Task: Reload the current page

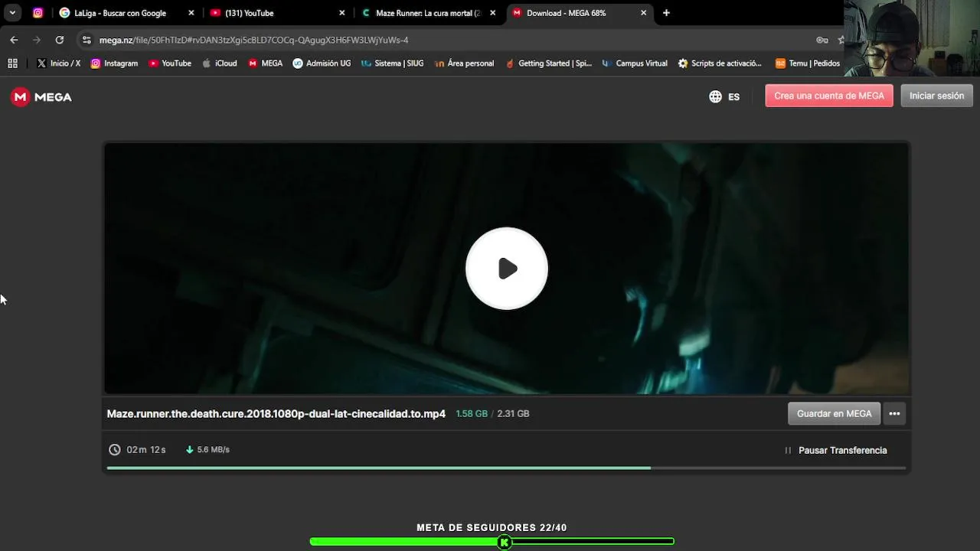Action: (x=60, y=40)
